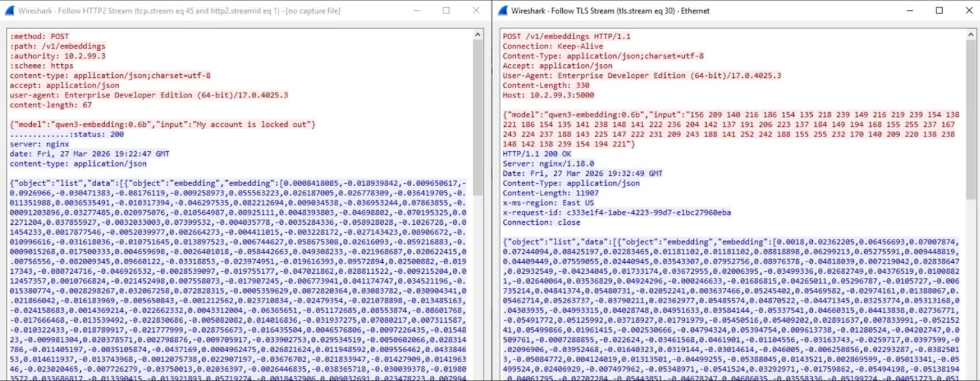This screenshot has width=980, height=381.
Task: Maximize the Follow TLS Stream window
Action: tap(939, 10)
